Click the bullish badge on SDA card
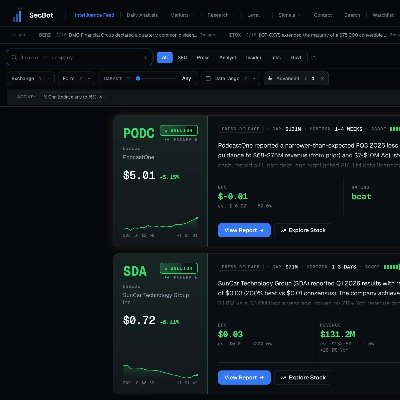The image size is (400, 400). pyautogui.click(x=179, y=268)
